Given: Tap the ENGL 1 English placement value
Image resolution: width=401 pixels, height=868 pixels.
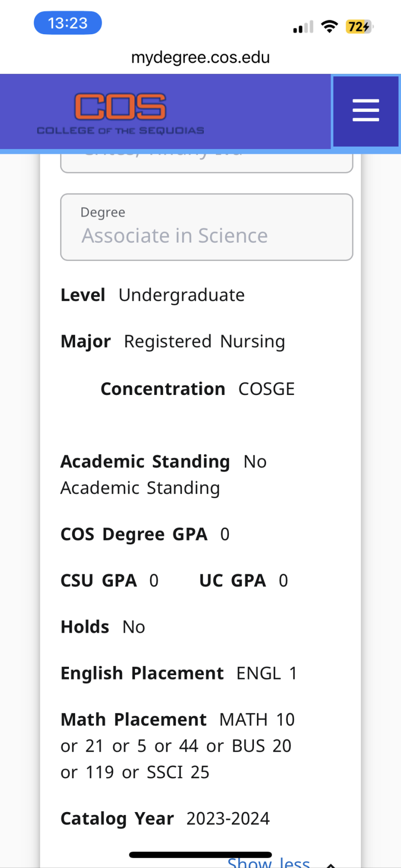Looking at the screenshot, I should click(267, 673).
